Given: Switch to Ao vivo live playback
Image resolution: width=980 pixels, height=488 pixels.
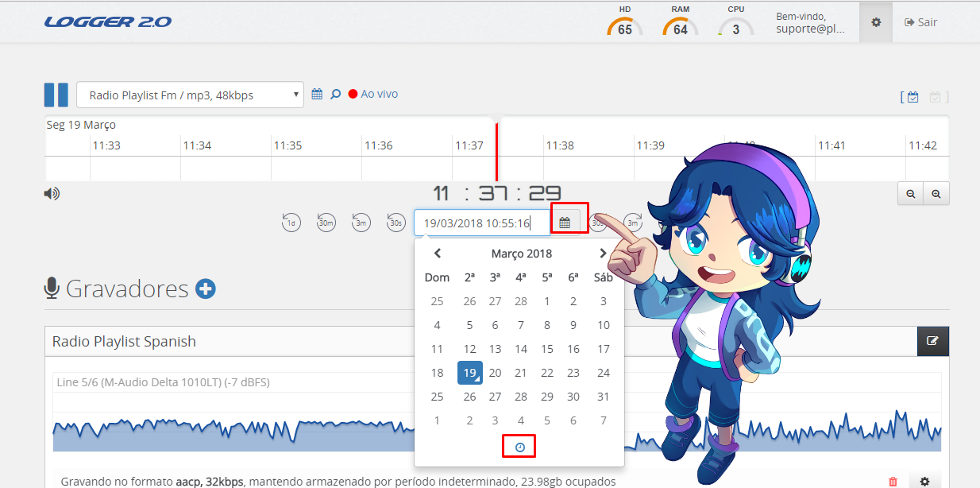Looking at the screenshot, I should (373, 94).
